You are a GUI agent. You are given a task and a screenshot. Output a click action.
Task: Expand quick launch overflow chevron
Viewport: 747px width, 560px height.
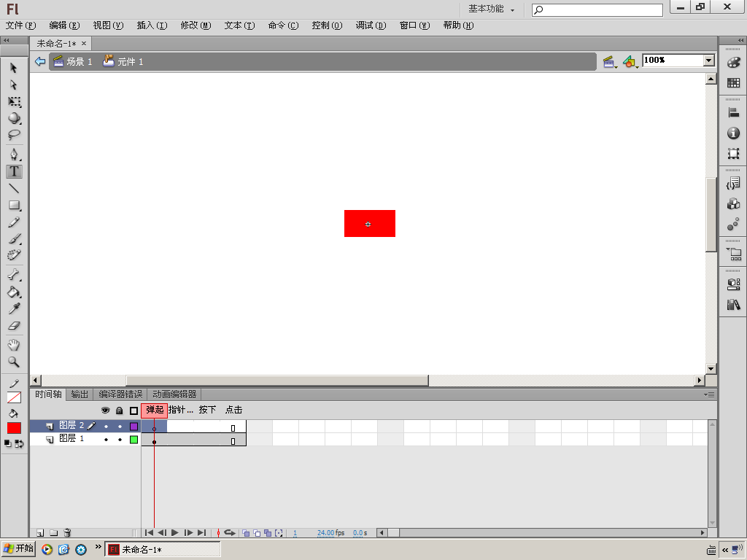point(98,547)
